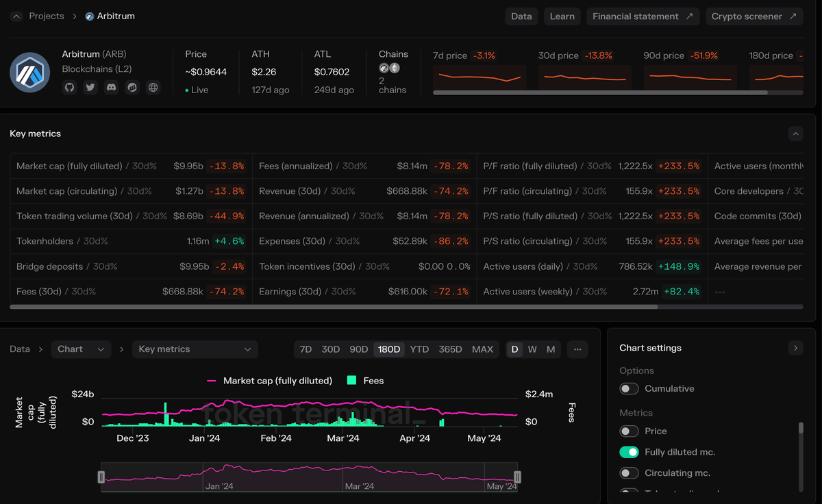Viewport: 822px width, 504px height.
Task: Click the website globe icon
Action: [x=151, y=87]
